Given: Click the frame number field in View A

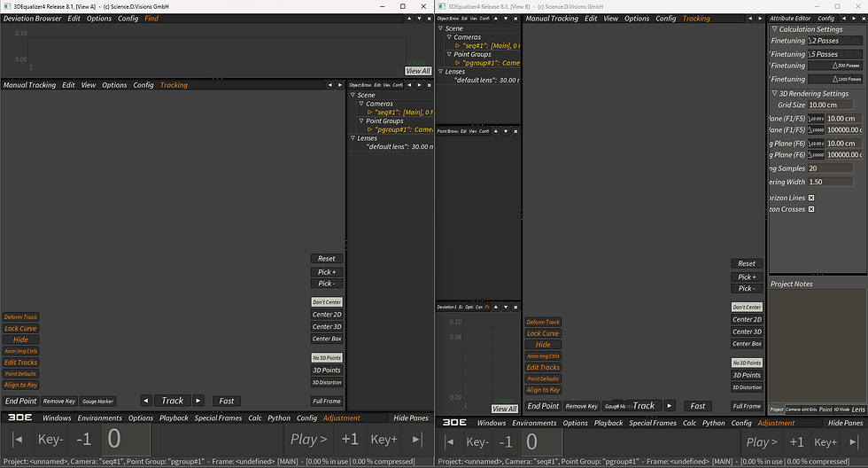Looking at the screenshot, I should 128,440.
